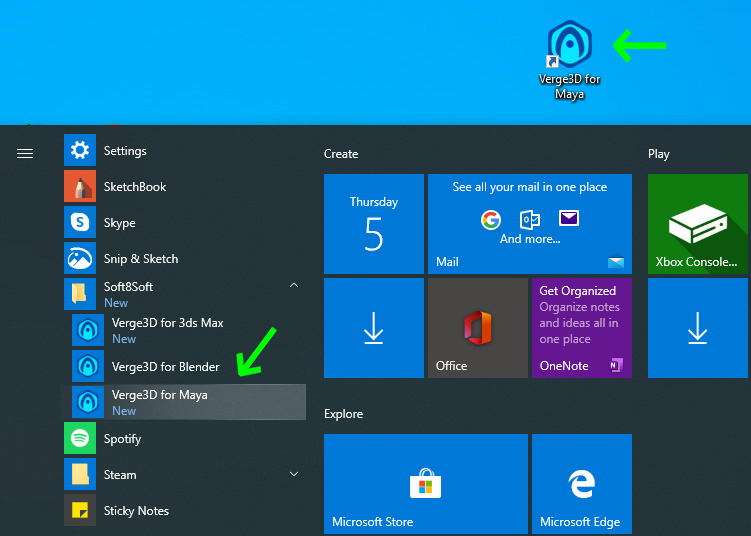The height and width of the screenshot is (536, 751).
Task: Click the Sticky Notes label
Action: pos(137,511)
